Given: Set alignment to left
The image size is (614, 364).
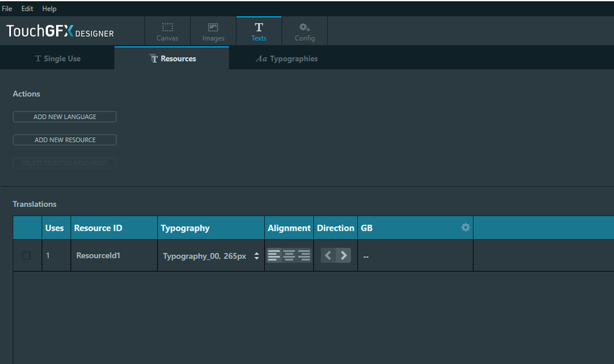Looking at the screenshot, I should [274, 255].
